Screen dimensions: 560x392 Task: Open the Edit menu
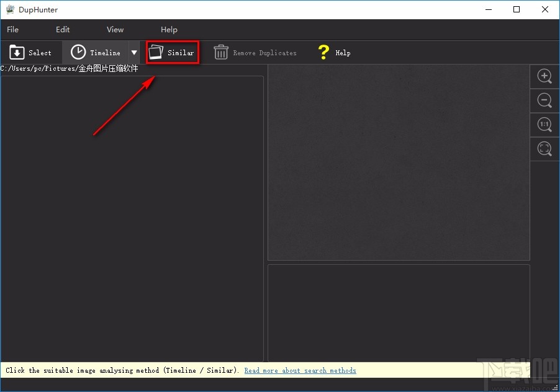tap(63, 29)
